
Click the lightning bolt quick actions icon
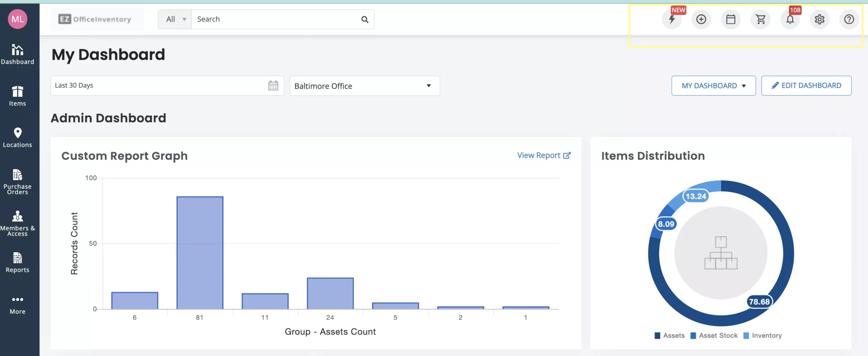tap(672, 19)
